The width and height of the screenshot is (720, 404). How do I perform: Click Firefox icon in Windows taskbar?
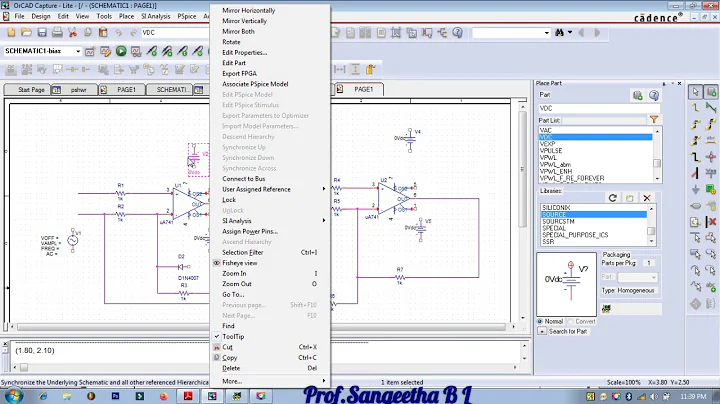click(163, 396)
